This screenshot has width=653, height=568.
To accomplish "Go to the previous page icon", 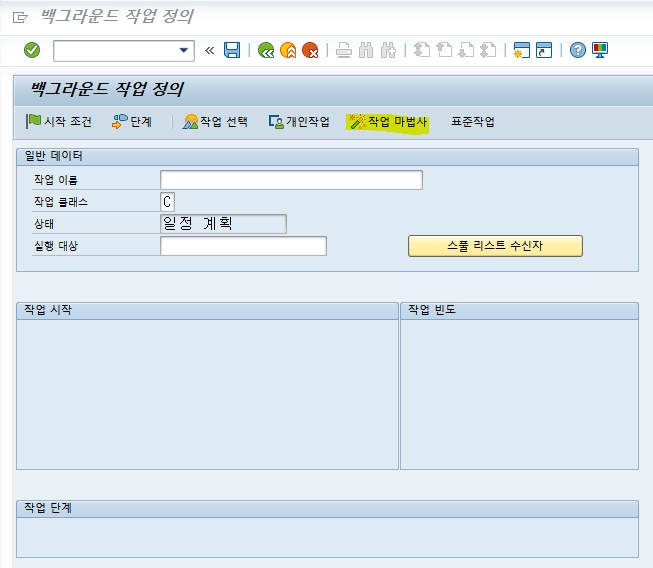I will tap(444, 50).
